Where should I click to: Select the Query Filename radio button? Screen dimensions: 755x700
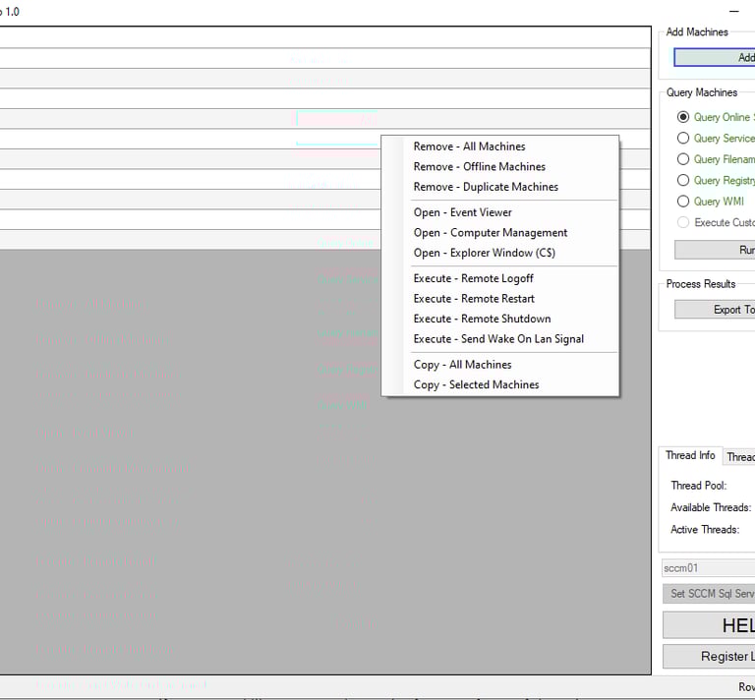pyautogui.click(x=683, y=159)
